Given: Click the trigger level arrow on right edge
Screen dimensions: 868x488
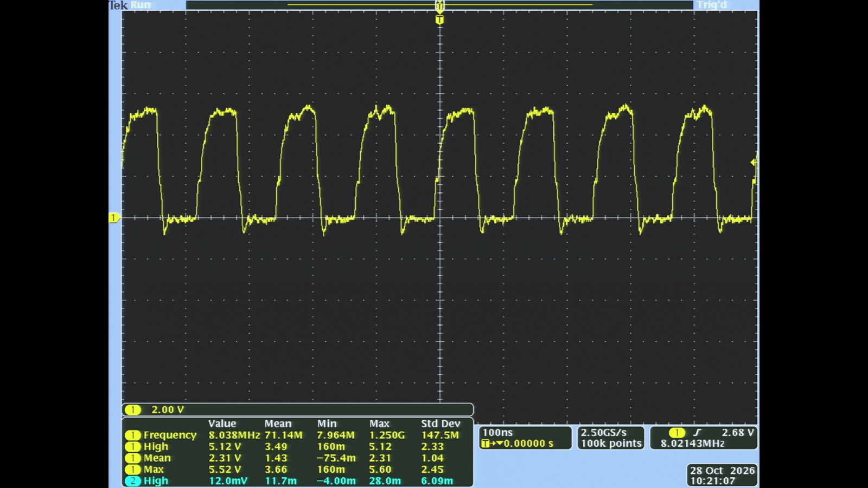Looking at the screenshot, I should 754,162.
